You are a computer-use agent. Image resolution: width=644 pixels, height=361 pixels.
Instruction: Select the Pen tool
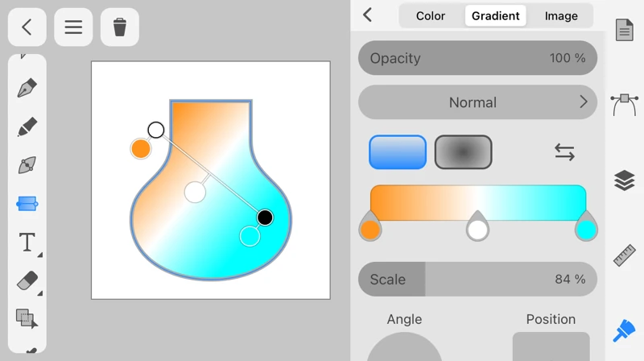click(27, 88)
